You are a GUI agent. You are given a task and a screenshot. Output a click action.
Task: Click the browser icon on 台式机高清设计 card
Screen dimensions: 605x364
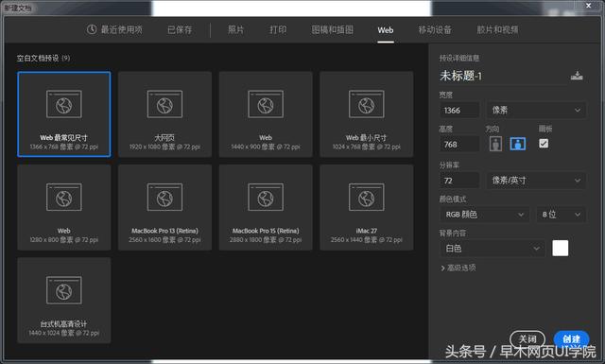[x=64, y=290]
